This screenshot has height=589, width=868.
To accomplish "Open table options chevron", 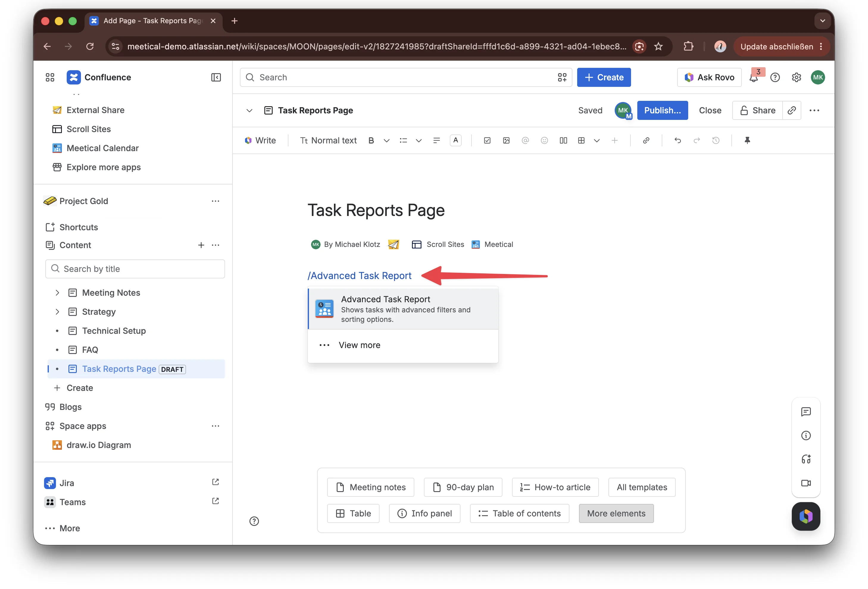I will tap(597, 140).
